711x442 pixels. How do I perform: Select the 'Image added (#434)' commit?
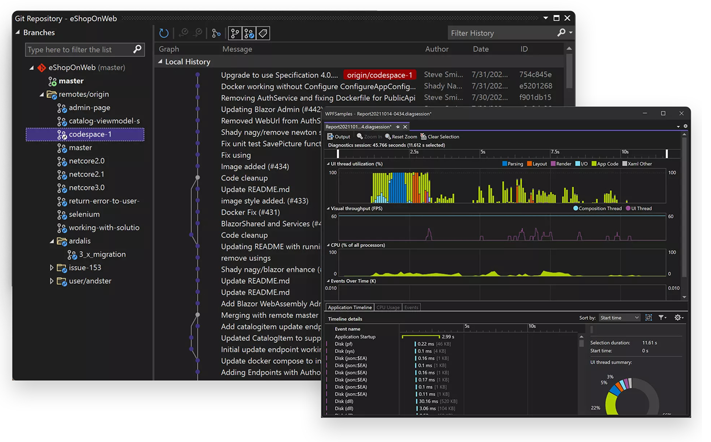255,166
